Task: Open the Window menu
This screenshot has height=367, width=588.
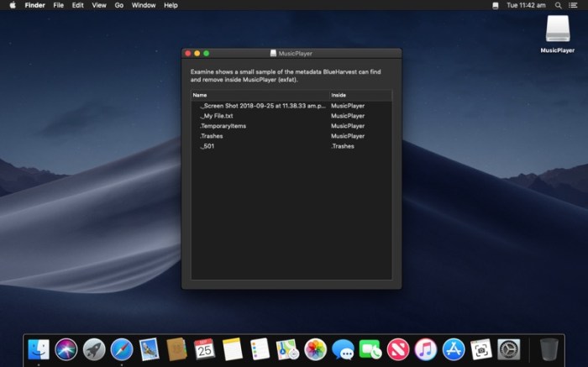Action: pyautogui.click(x=144, y=5)
